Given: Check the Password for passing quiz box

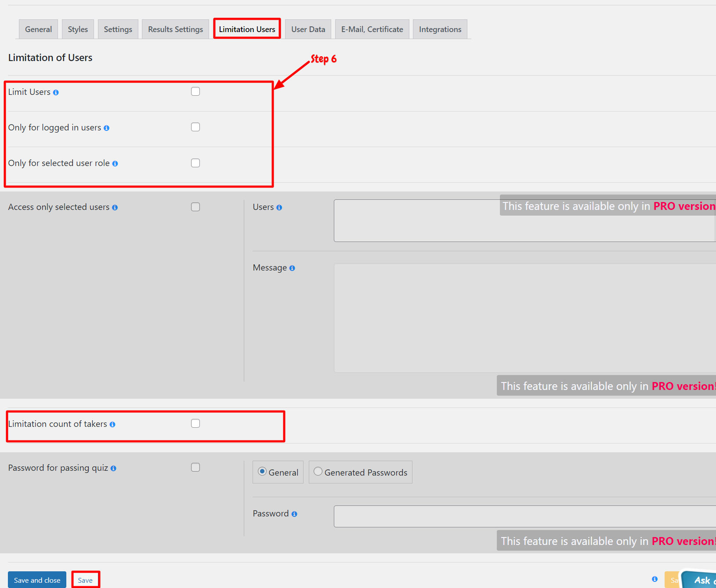Looking at the screenshot, I should tap(195, 467).
